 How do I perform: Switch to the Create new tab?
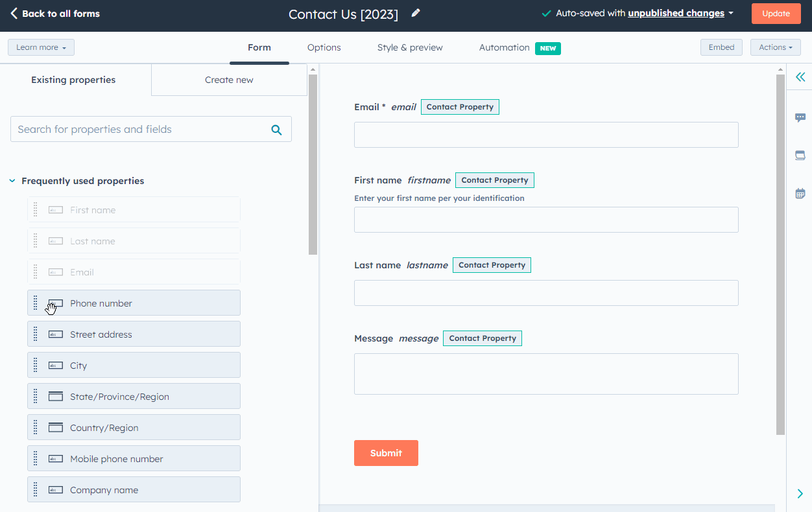(229, 79)
